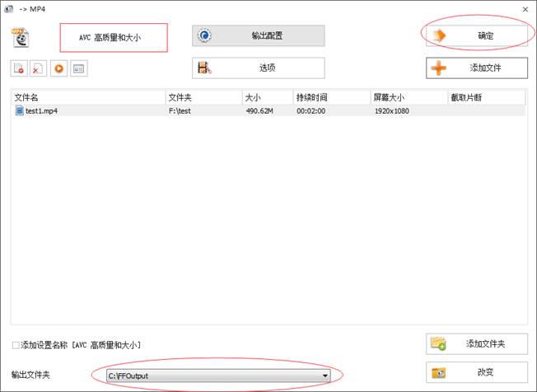Click 改变 to change output folder
The width and height of the screenshot is (537, 392).
click(477, 372)
